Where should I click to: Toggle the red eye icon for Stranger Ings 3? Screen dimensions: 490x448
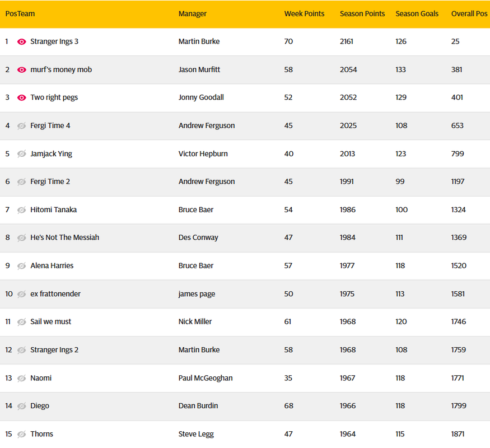coord(22,42)
